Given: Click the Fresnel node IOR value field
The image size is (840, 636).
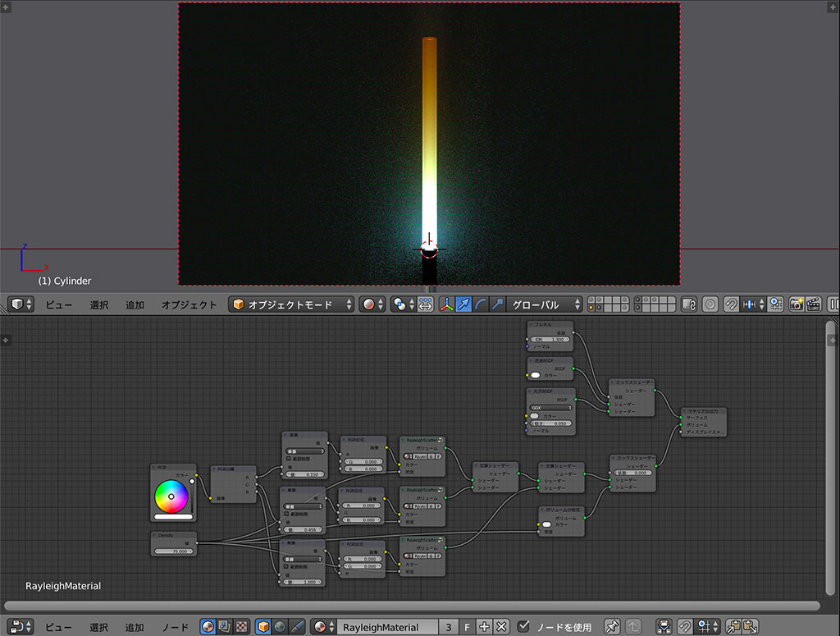Looking at the screenshot, I should pyautogui.click(x=550, y=339).
